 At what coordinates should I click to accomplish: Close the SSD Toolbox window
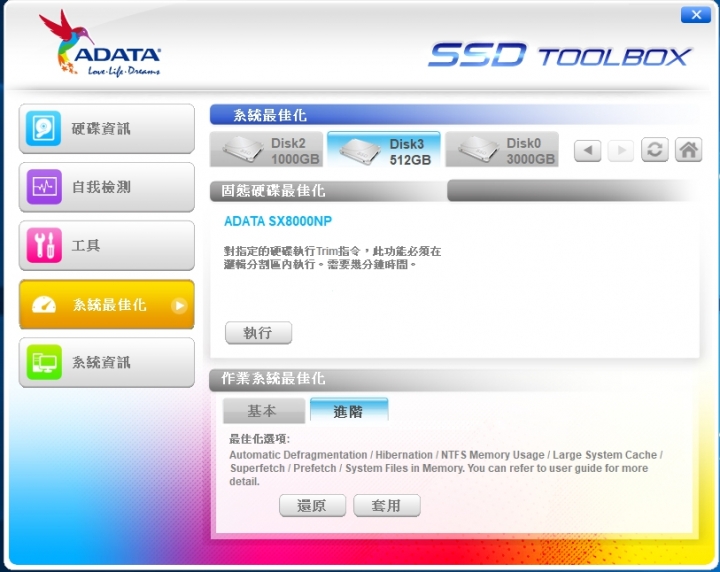coord(696,15)
